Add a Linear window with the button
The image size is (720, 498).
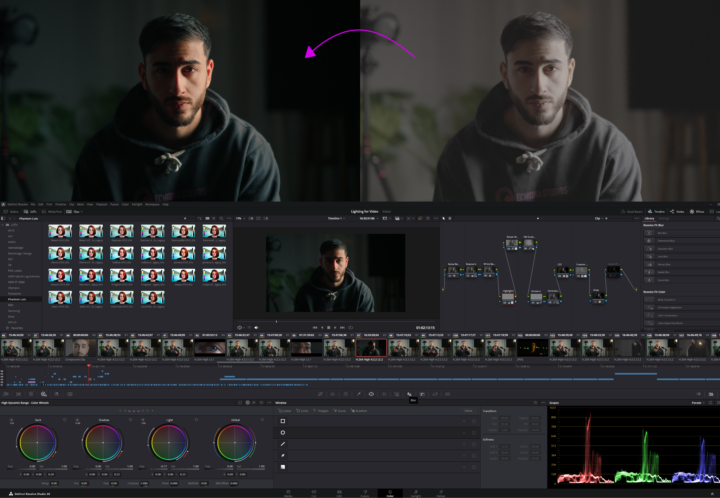(286, 410)
